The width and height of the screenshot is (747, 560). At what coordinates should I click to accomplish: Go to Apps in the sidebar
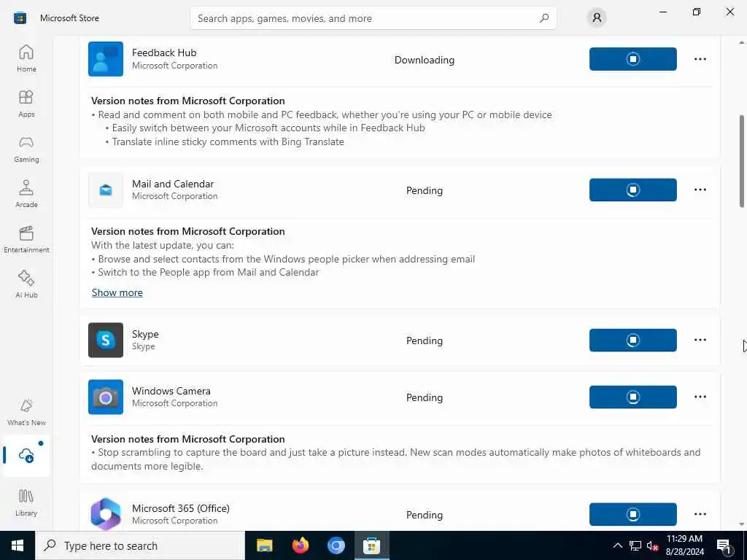26,104
